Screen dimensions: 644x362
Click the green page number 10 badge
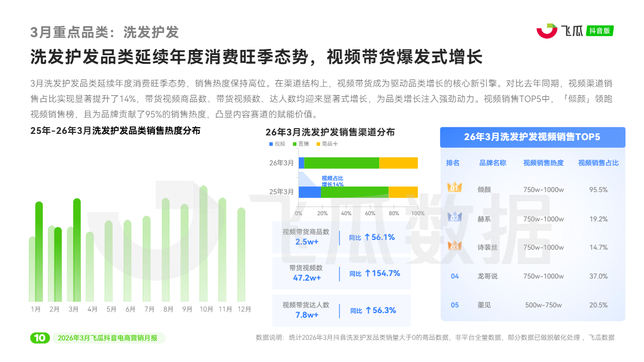tap(40, 338)
